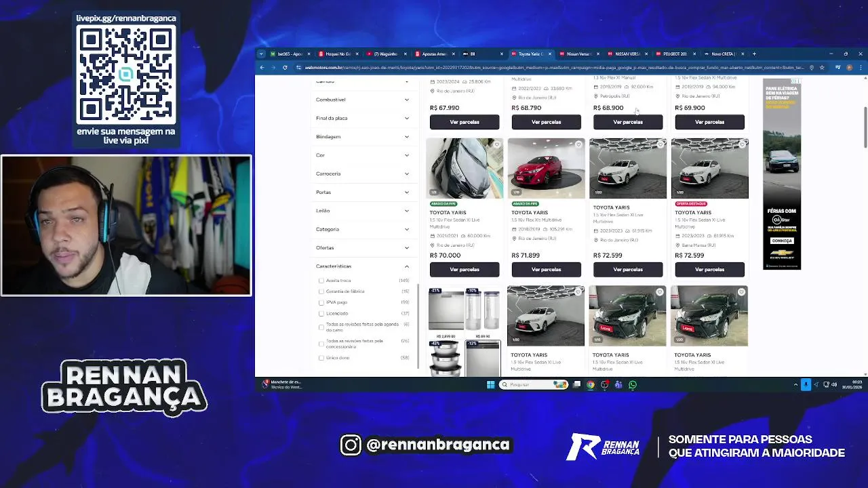Check revisões feitas pela concessionária filter
Viewport: 868px width, 488px height.
321,344
